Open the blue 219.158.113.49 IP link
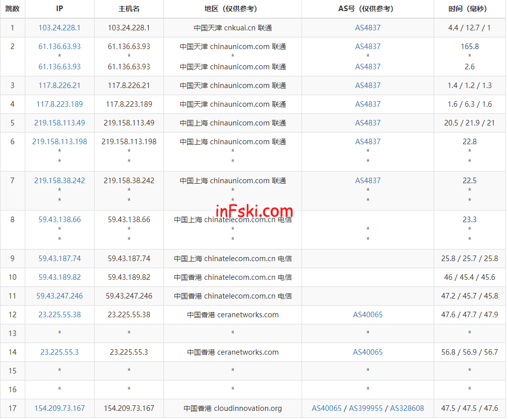Screen dimensions: 508x420 (59, 123)
